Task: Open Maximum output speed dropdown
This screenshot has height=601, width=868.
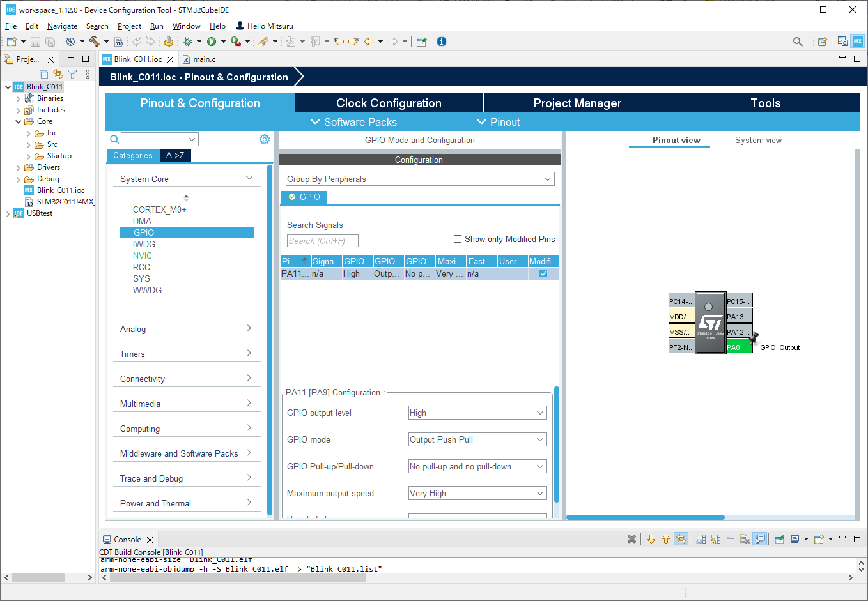Action: [477, 493]
